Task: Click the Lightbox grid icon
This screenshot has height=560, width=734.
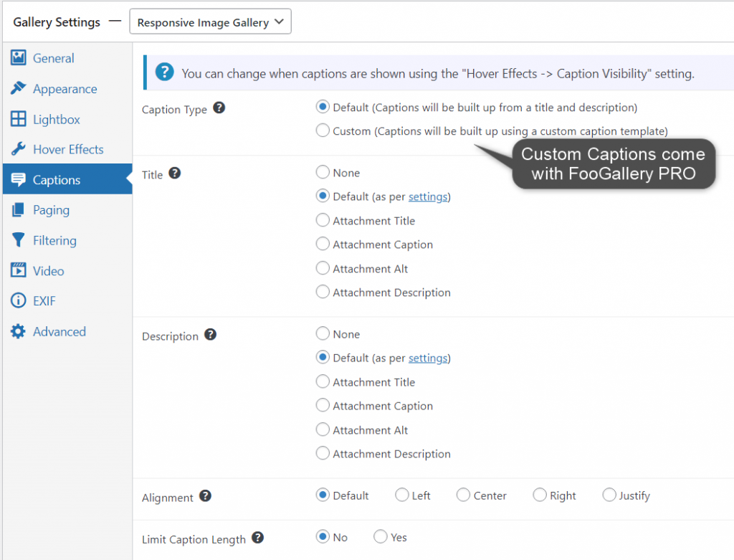Action: (x=18, y=119)
